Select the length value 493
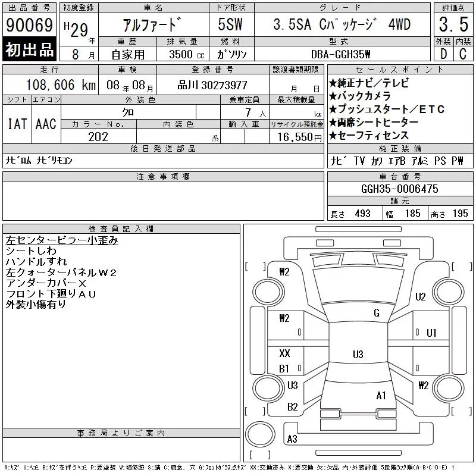476x476 pixels. (363, 214)
